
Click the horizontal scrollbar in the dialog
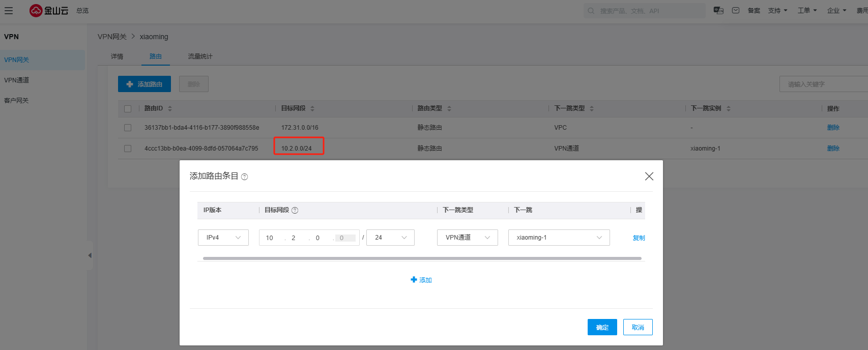coord(422,258)
